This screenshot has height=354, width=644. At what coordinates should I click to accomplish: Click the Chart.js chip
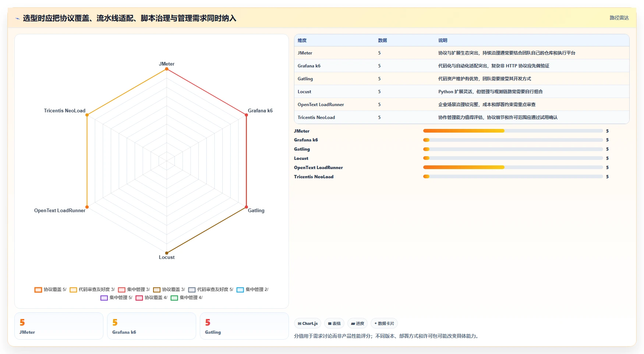click(308, 323)
